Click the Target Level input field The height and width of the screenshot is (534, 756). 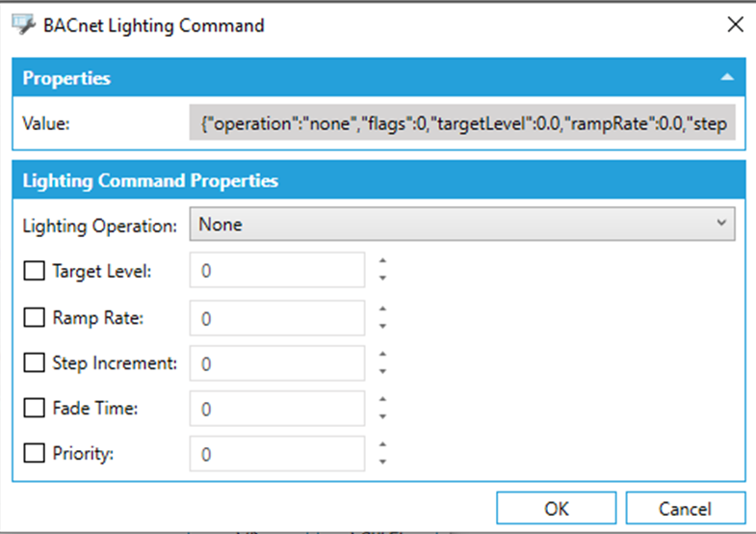tap(277, 271)
